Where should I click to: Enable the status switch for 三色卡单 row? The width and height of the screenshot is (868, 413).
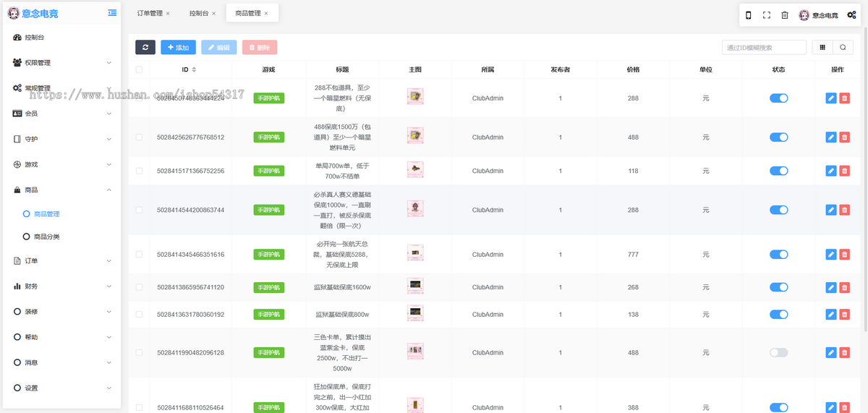pyautogui.click(x=778, y=352)
